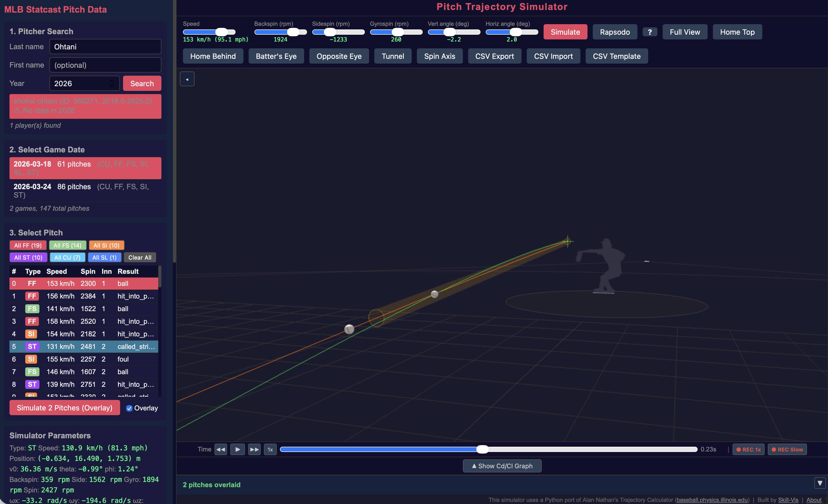The image size is (828, 504).
Task: Open the question mark help button
Action: click(x=650, y=32)
